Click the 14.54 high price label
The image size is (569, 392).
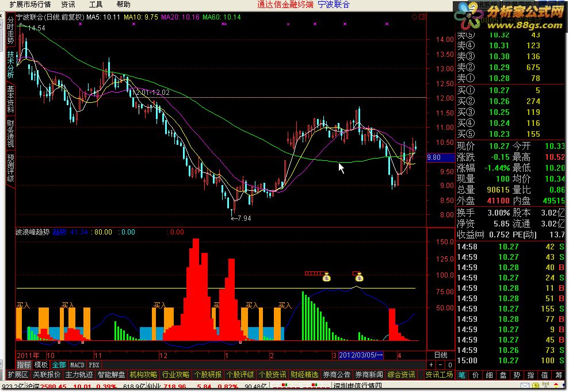[x=36, y=28]
